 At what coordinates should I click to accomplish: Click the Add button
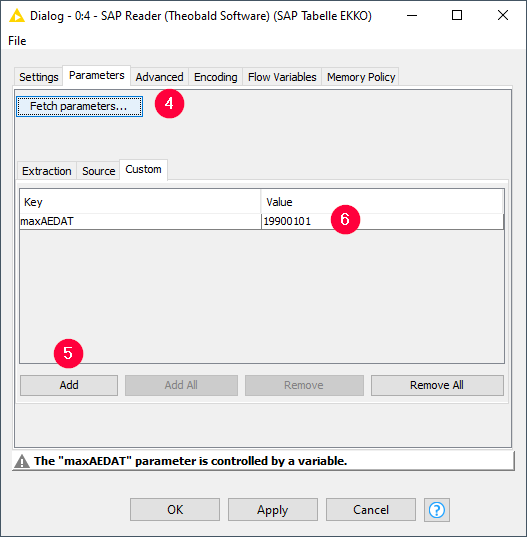[x=69, y=385]
